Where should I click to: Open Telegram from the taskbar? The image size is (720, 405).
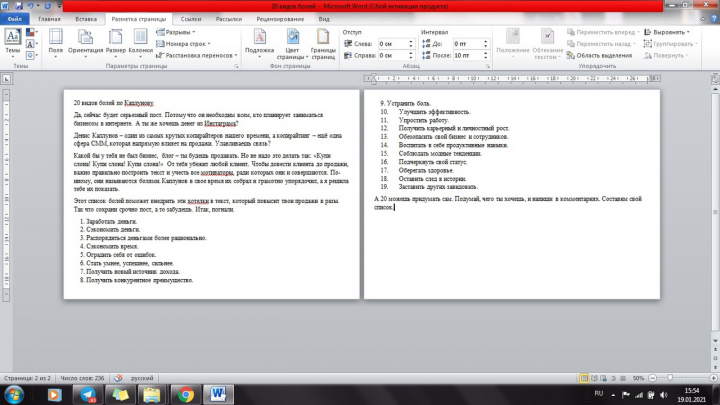click(x=88, y=394)
